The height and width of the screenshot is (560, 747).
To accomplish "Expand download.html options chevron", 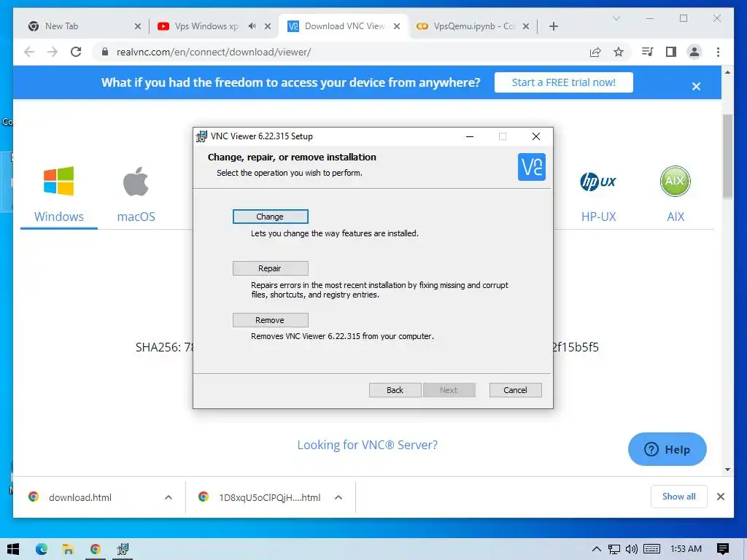I will click(x=169, y=497).
